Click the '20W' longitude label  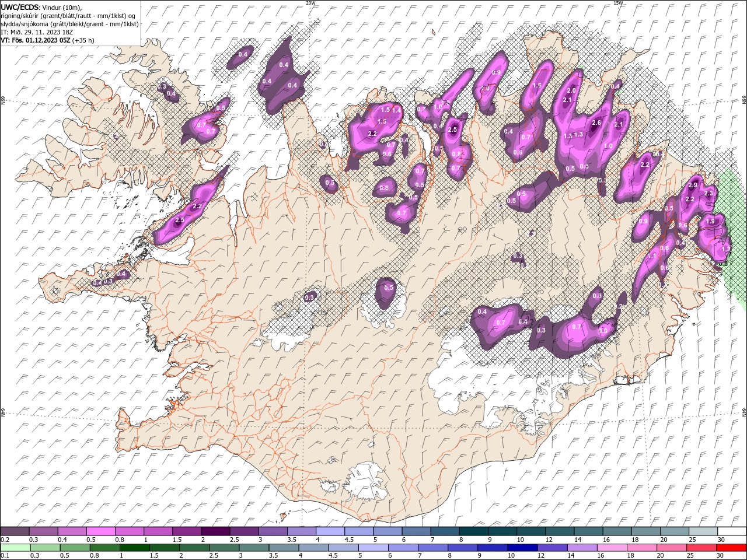[x=310, y=3]
